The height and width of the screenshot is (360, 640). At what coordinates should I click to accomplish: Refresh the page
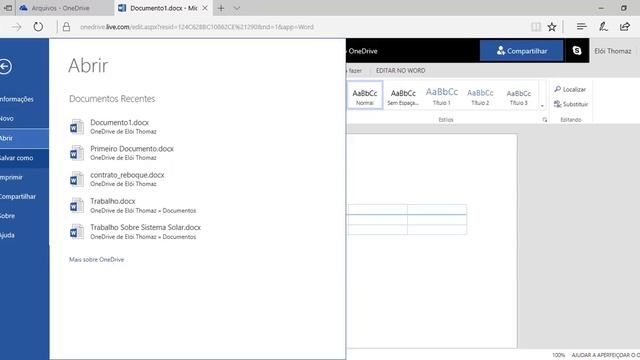(x=38, y=27)
